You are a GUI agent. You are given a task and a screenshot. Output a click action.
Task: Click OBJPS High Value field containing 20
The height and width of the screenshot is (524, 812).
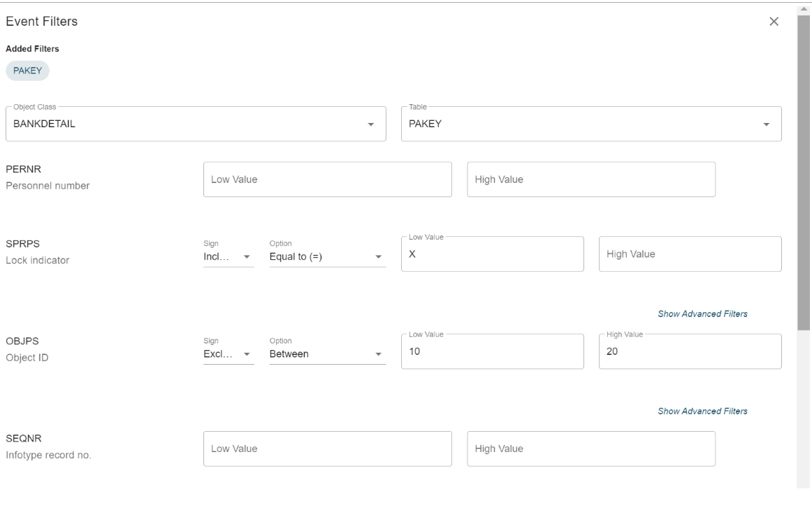coord(690,352)
